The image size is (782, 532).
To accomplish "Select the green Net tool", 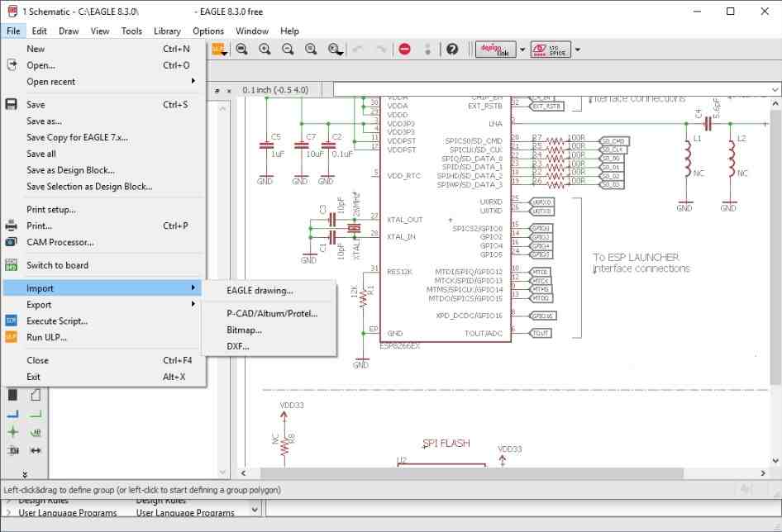I will 36,414.
